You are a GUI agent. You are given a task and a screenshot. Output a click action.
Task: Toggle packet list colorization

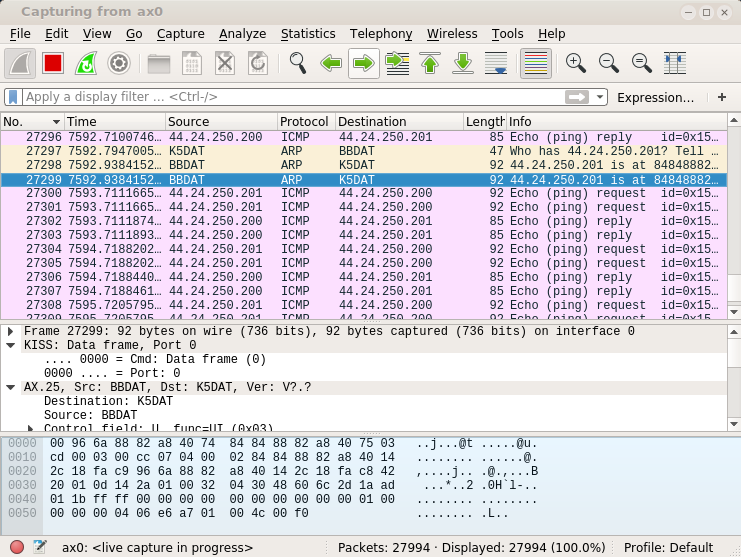tap(536, 63)
